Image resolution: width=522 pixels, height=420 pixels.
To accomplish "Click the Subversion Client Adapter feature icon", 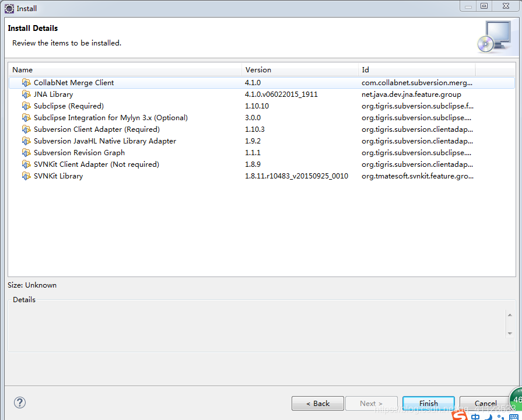I will tap(26, 129).
